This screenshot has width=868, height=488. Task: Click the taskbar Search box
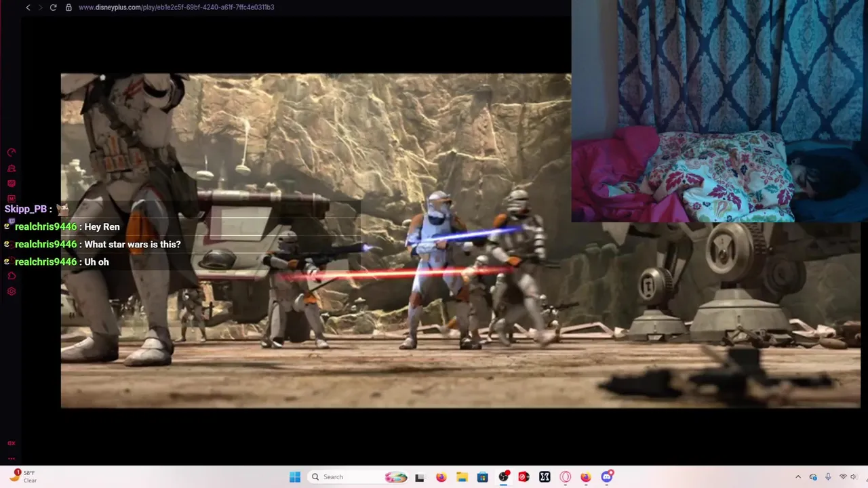tap(359, 477)
